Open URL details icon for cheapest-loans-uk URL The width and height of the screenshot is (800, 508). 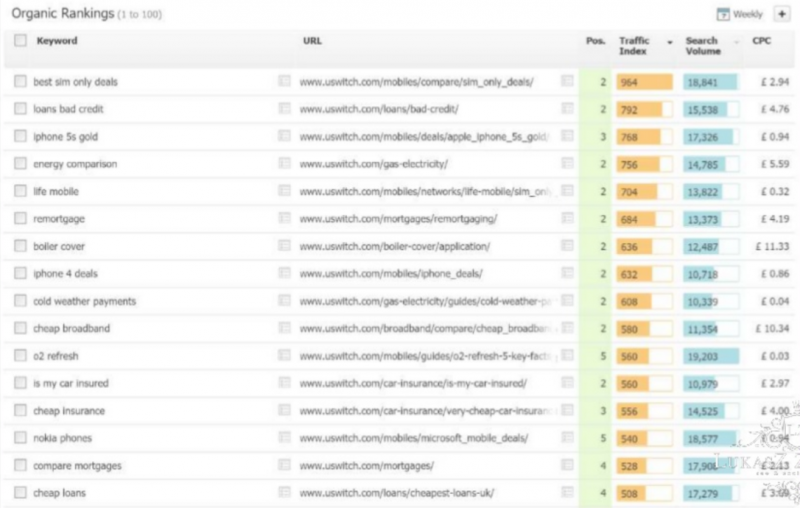pyautogui.click(x=567, y=492)
